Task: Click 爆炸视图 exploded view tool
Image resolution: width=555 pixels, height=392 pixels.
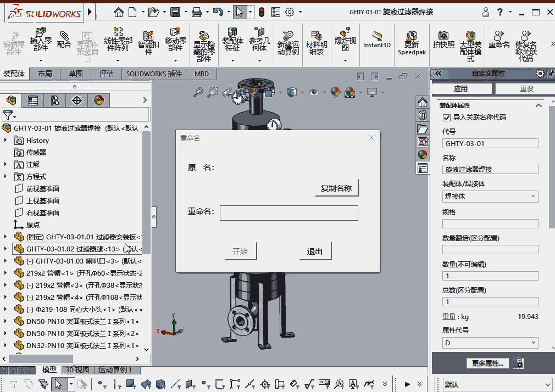Action: pos(345,40)
